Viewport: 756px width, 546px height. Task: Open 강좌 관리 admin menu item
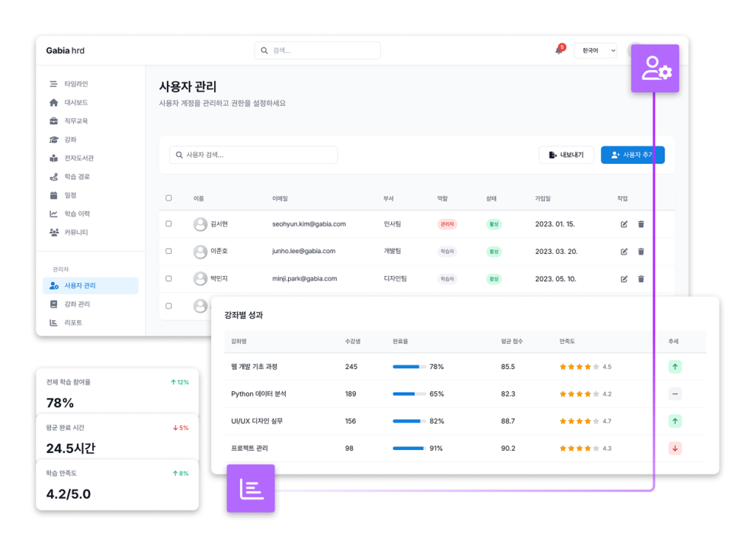(x=77, y=304)
